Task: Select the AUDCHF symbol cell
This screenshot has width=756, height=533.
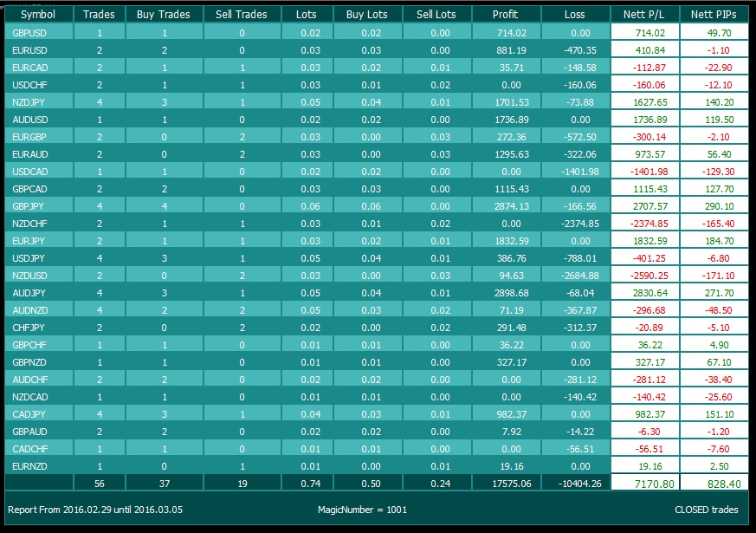Action: (x=39, y=380)
